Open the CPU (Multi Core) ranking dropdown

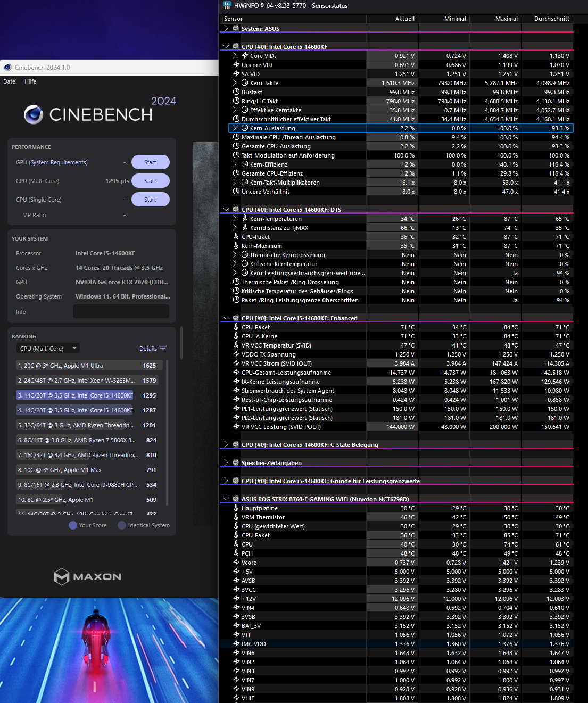click(x=48, y=349)
